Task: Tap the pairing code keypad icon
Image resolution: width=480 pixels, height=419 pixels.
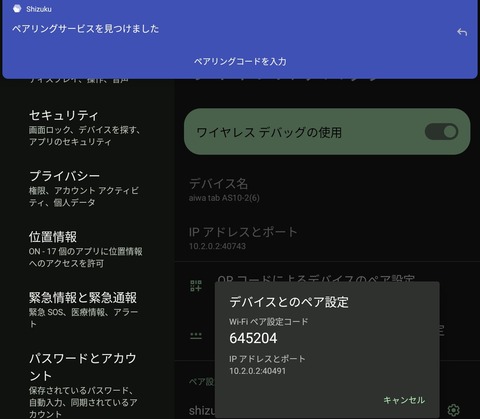Action: click(x=196, y=336)
